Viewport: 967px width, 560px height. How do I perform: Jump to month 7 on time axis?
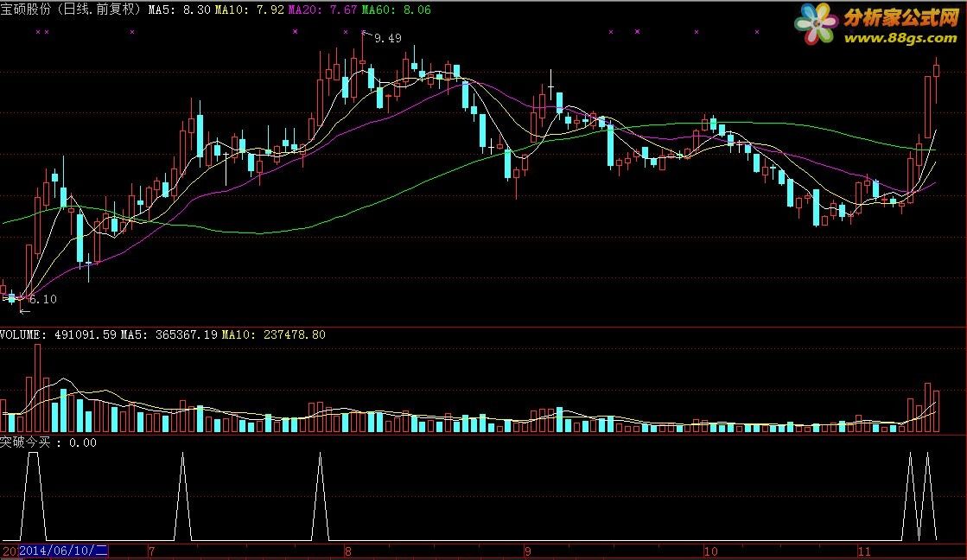point(152,551)
